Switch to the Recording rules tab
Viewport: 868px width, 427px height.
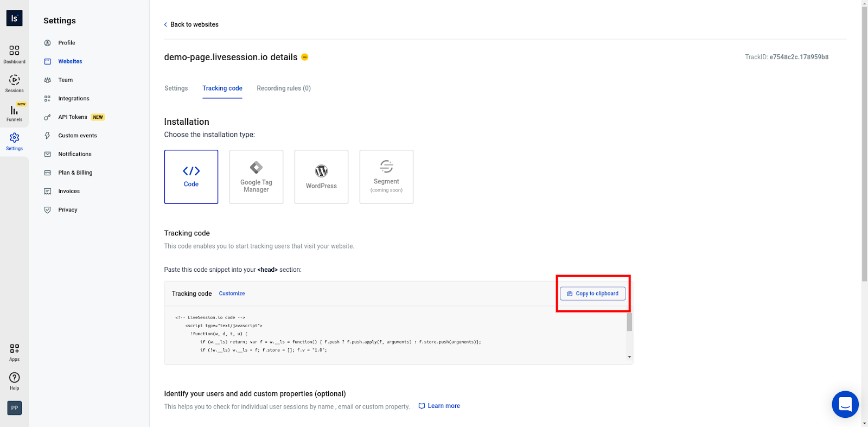point(284,88)
